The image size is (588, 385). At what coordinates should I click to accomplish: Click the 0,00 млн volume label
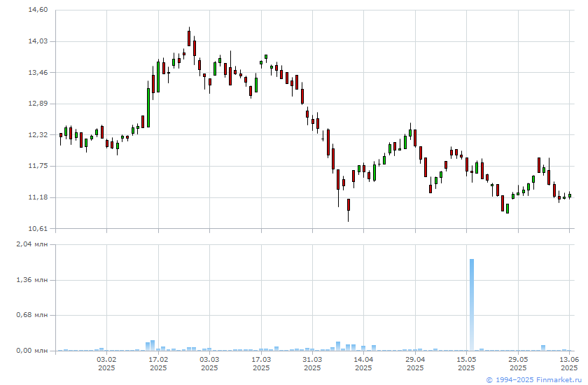(32, 351)
